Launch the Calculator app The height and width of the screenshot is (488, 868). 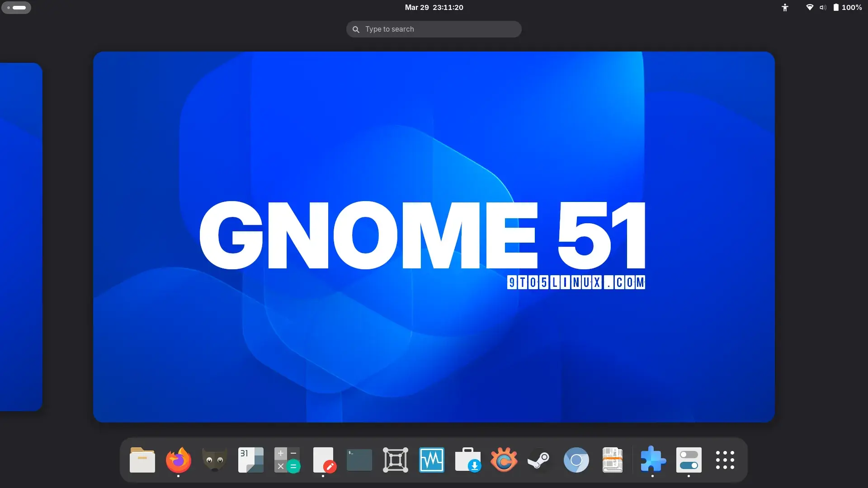(x=287, y=460)
